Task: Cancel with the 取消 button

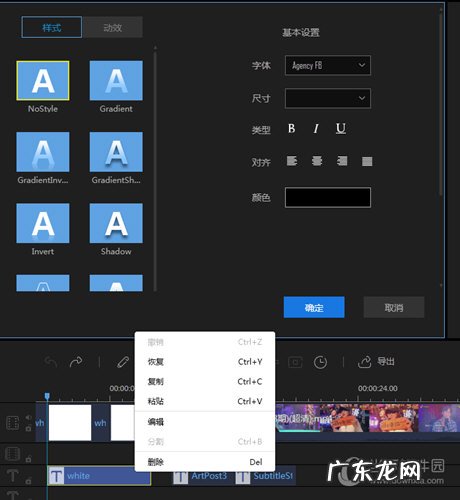Action: coord(394,307)
